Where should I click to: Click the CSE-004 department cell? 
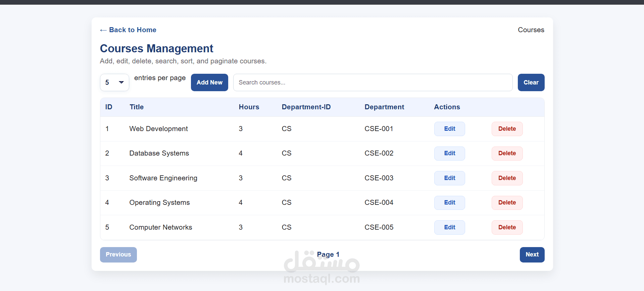379,202
